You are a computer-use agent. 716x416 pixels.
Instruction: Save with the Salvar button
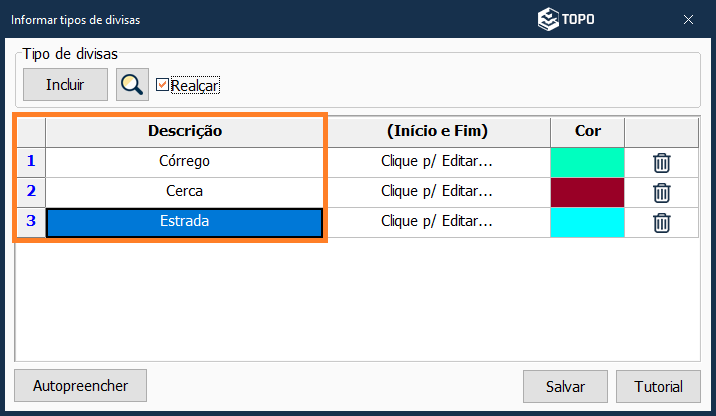pos(565,386)
